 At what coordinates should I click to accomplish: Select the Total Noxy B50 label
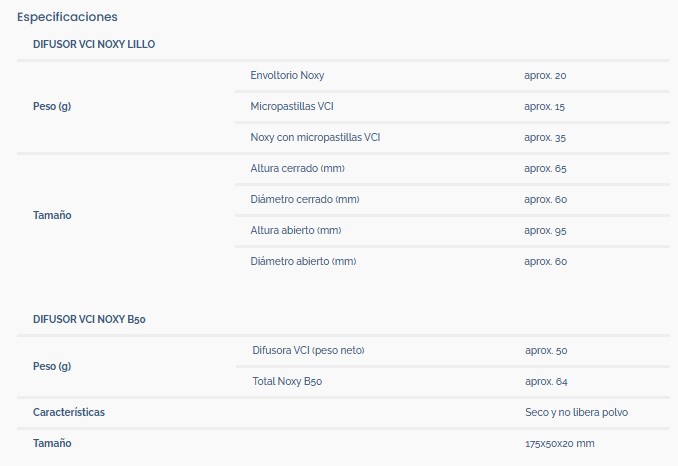point(287,381)
